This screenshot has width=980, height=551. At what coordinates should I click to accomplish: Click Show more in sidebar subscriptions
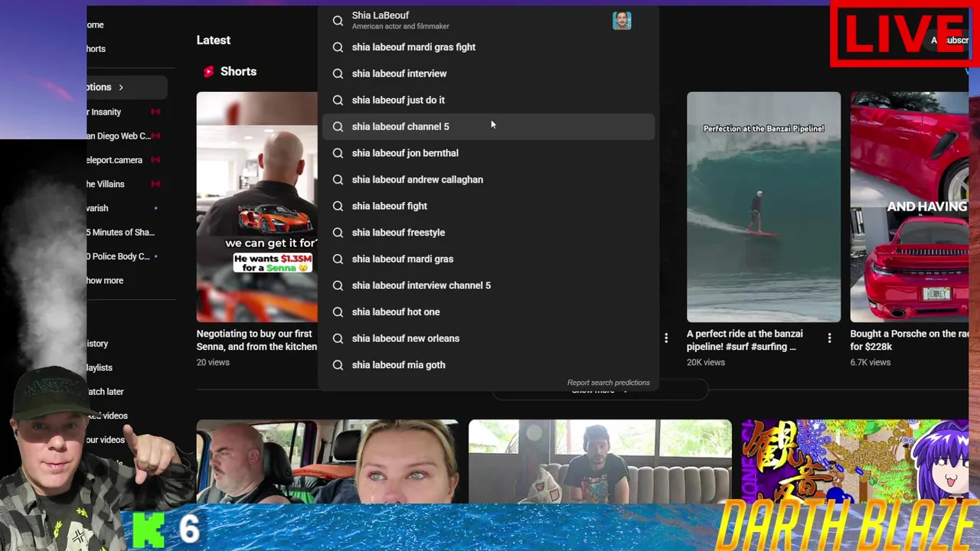(105, 281)
